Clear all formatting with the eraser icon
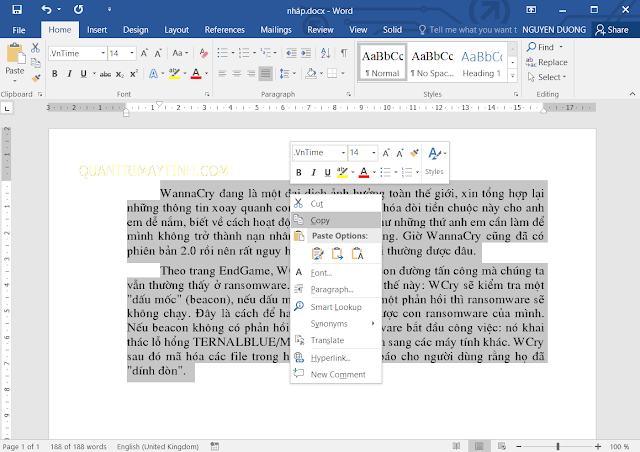The image size is (640, 452). click(203, 53)
